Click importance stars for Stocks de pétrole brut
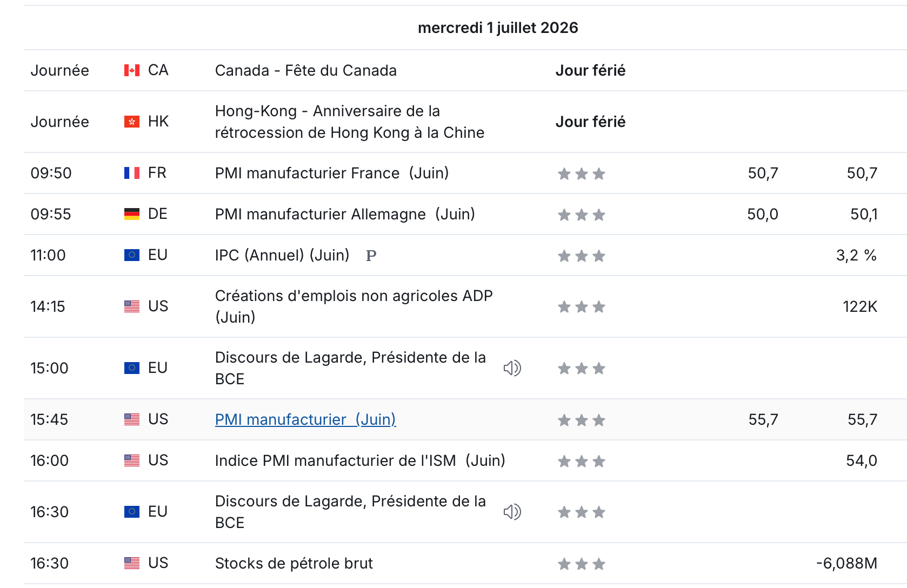Screen dimensions: 907x588 (582, 564)
